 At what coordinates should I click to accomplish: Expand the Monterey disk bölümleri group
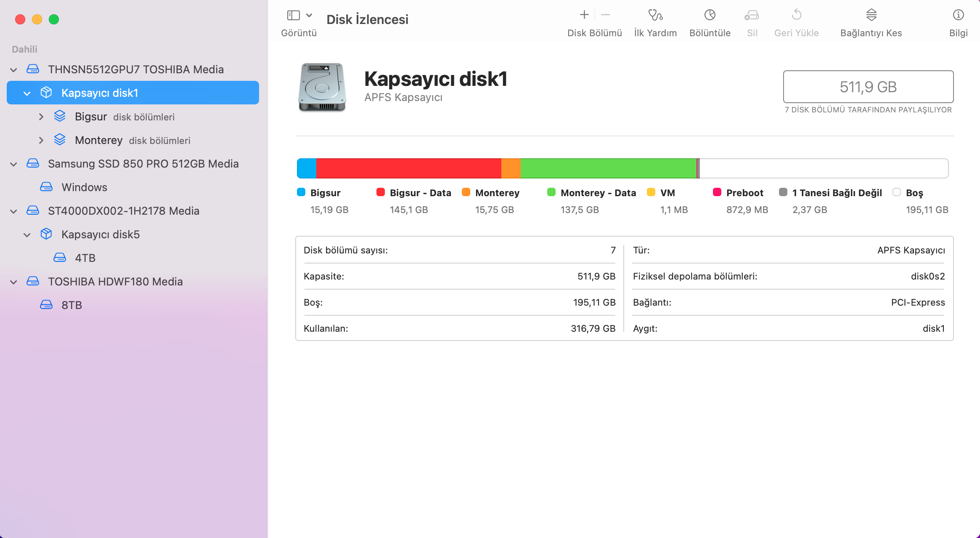click(x=41, y=140)
